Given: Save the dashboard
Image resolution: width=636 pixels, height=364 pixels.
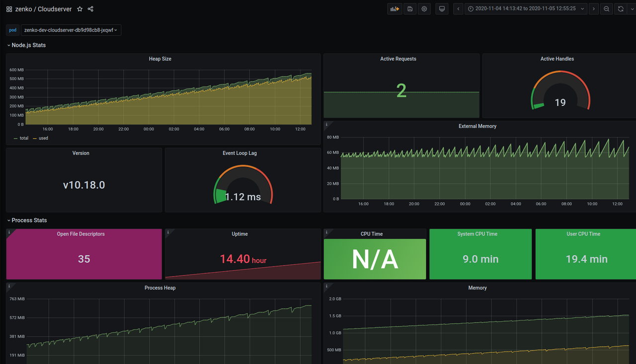Looking at the screenshot, I should (410, 9).
